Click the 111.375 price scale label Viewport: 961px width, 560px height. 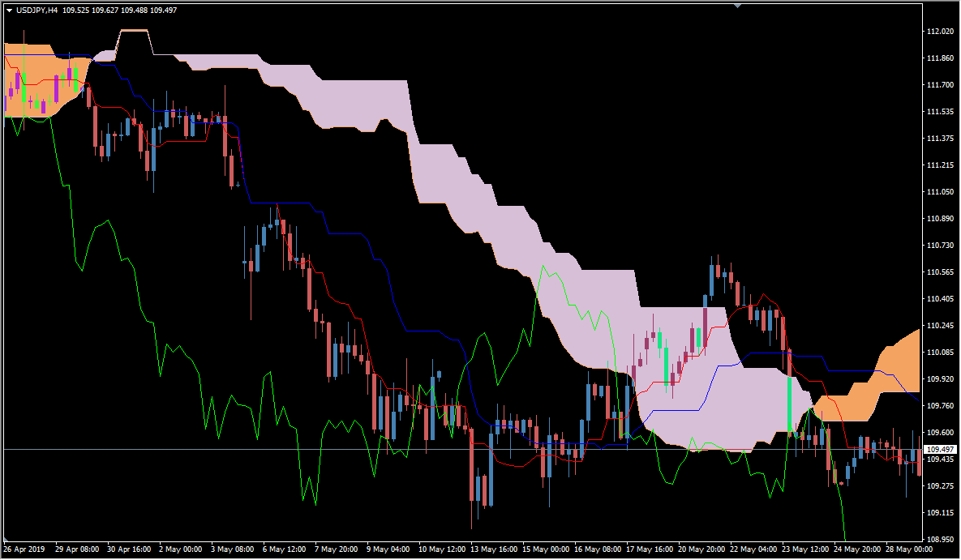click(x=940, y=139)
